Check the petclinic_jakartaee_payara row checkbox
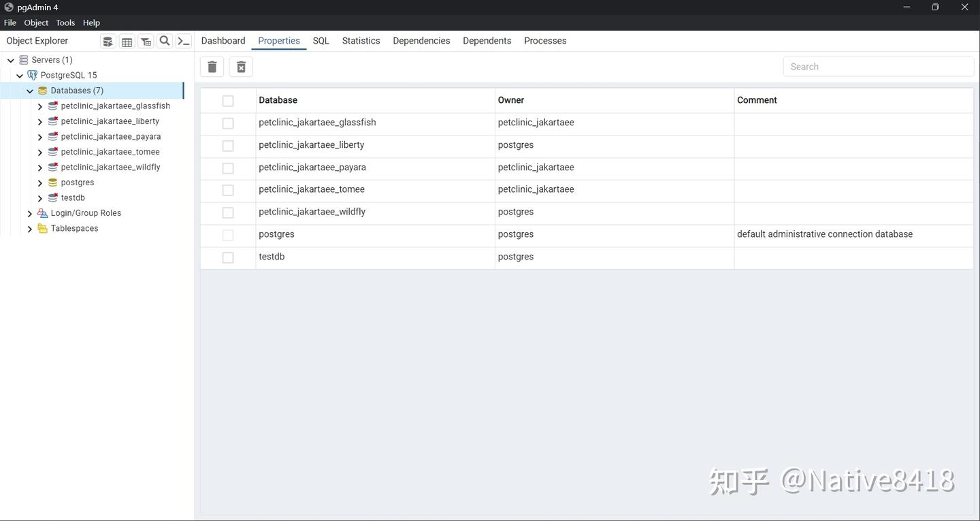The height and width of the screenshot is (521, 980). (x=228, y=168)
